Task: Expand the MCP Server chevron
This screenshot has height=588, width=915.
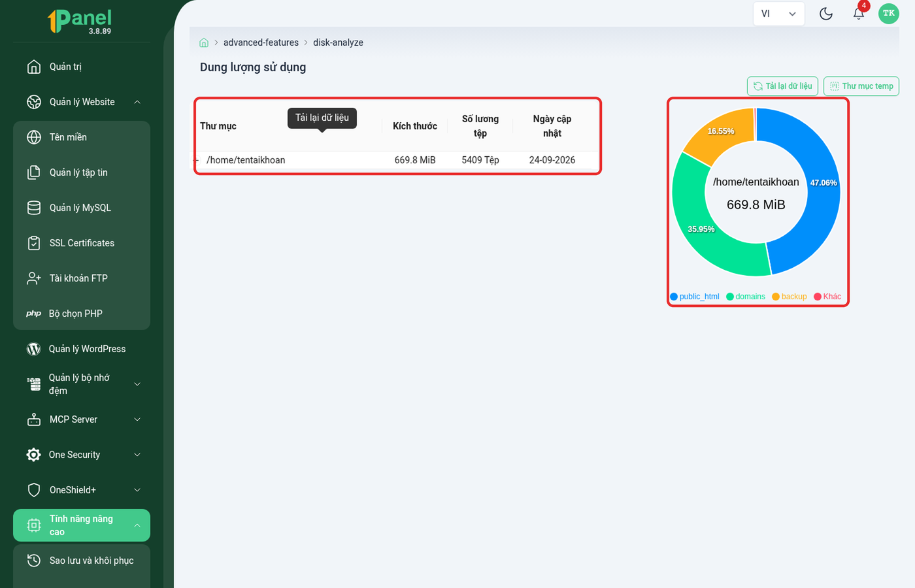Action: point(137,419)
